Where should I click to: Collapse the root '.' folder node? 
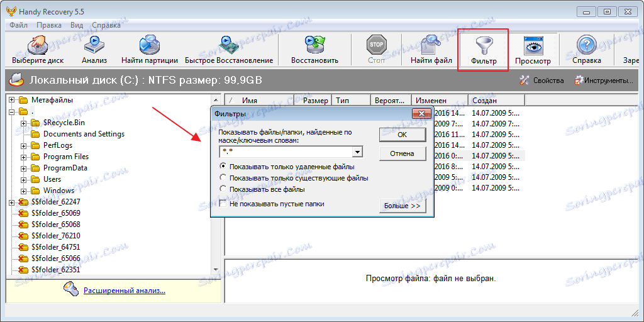pyautogui.click(x=11, y=111)
